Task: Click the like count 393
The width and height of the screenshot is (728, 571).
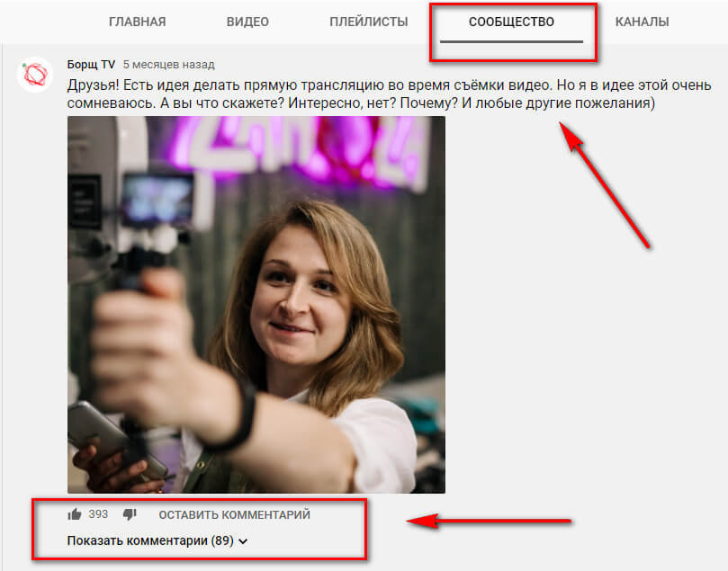Action: click(x=98, y=514)
